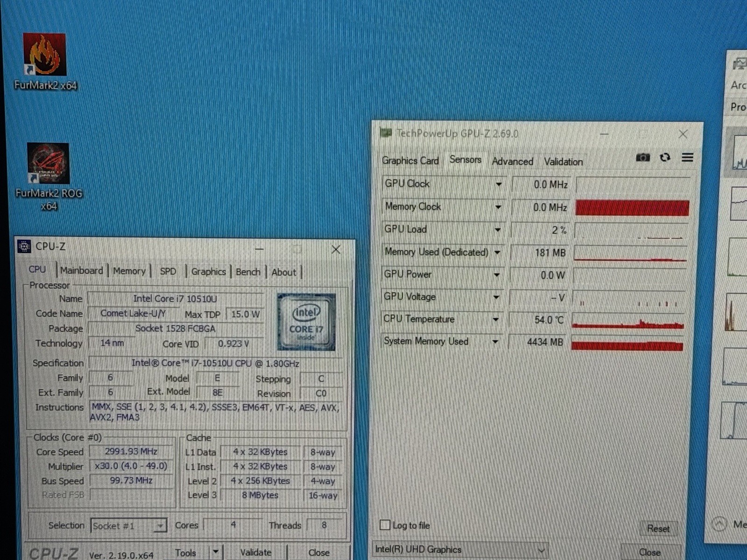Image resolution: width=747 pixels, height=560 pixels.
Task: Close the CPU-Z window with the X
Action: (x=336, y=250)
